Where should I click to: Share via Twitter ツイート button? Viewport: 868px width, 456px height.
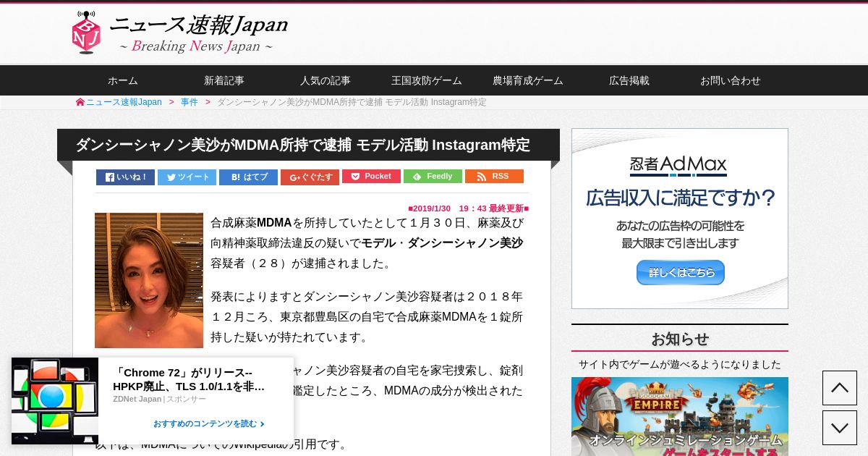(x=187, y=177)
